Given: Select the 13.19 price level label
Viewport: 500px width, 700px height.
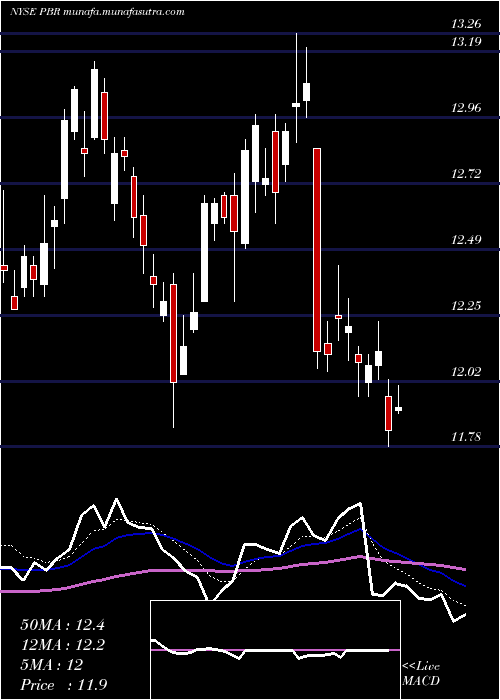Looking at the screenshot, I should (x=466, y=42).
